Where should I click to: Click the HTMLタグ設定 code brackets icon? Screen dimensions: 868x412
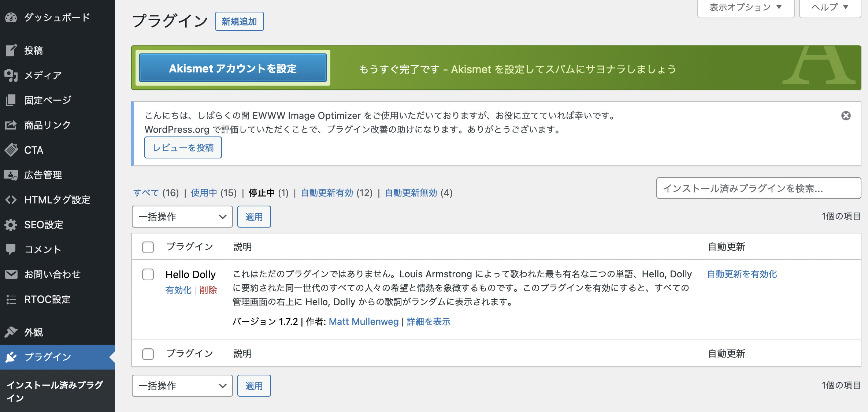coord(11,200)
